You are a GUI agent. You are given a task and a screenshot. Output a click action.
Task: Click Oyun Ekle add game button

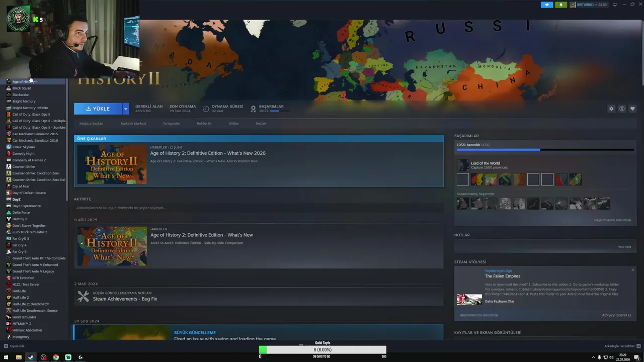(x=14, y=346)
